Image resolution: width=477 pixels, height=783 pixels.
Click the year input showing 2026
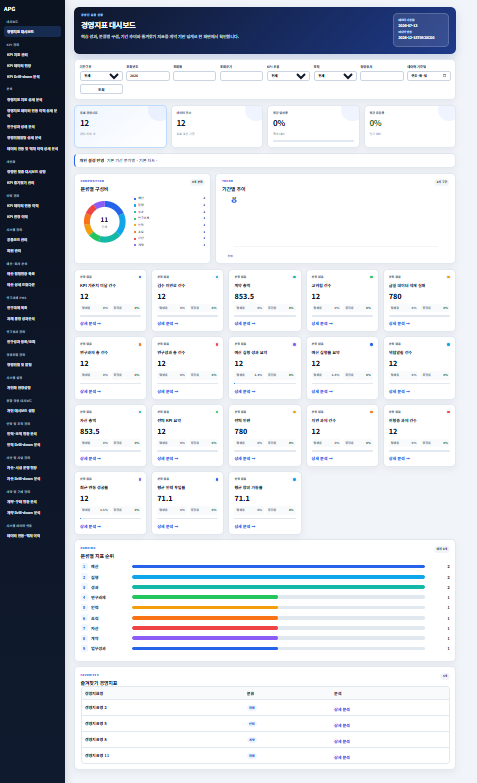(148, 76)
